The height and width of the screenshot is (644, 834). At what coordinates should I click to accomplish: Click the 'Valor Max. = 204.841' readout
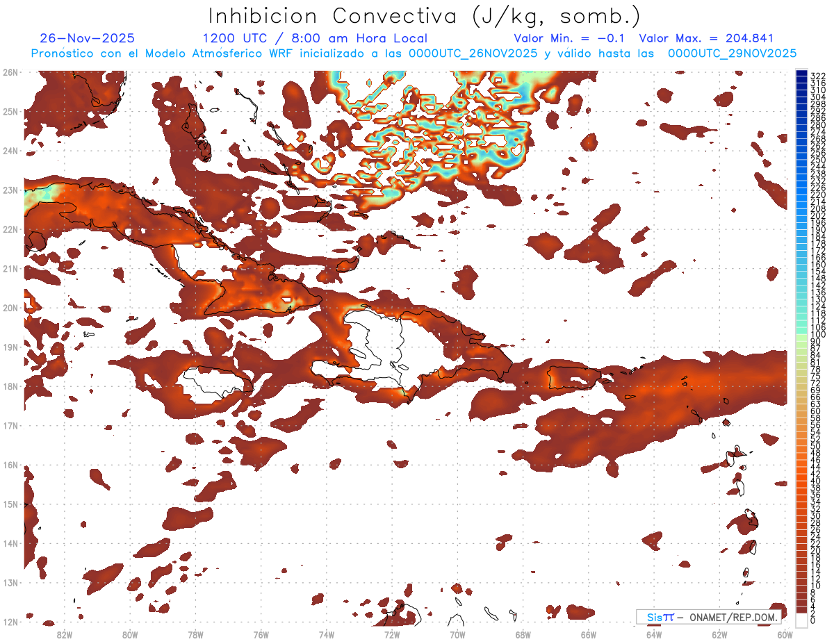click(706, 38)
